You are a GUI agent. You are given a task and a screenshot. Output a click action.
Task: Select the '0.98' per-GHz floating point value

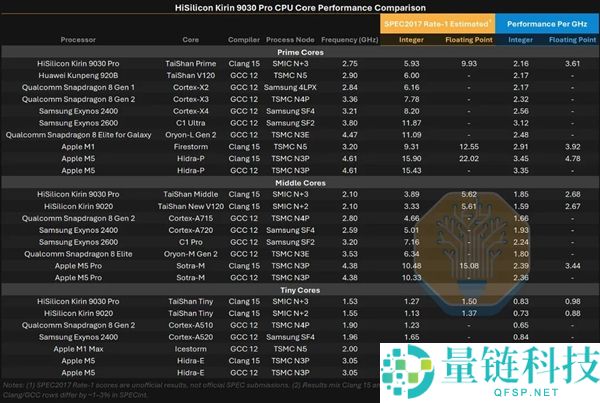click(572, 301)
